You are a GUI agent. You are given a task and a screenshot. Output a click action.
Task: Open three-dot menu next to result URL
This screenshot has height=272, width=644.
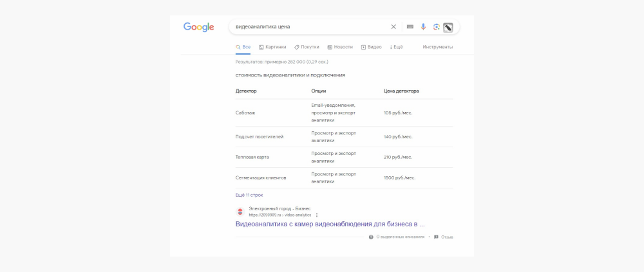317,215
